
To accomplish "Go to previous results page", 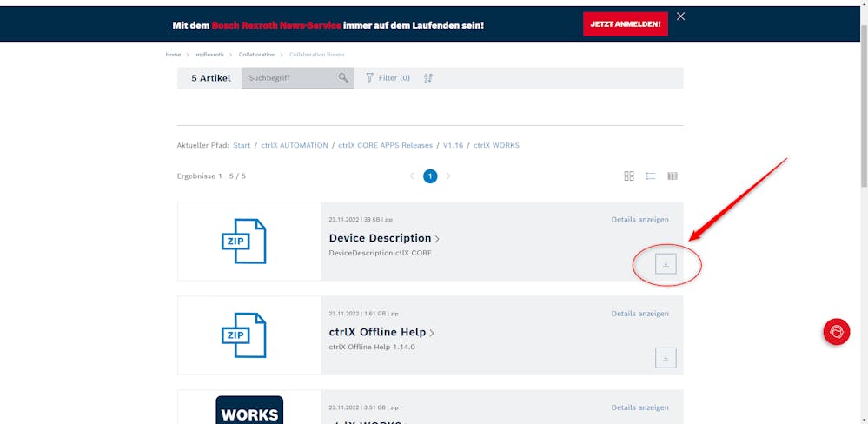I will [412, 176].
